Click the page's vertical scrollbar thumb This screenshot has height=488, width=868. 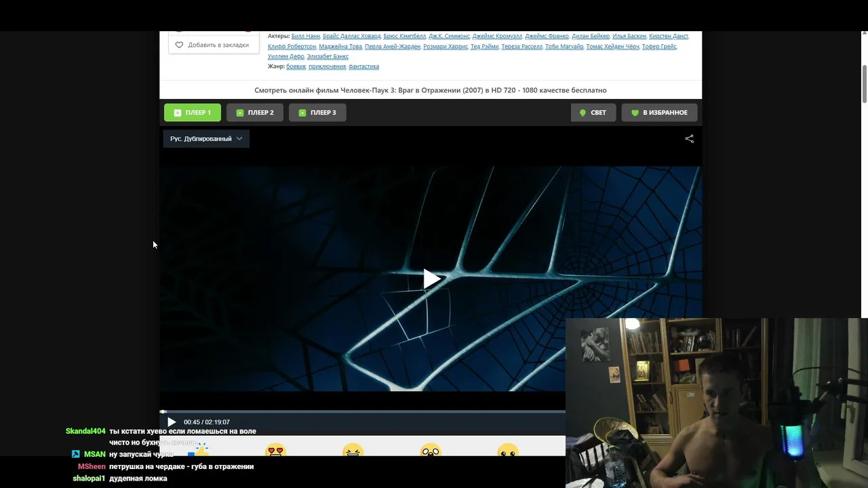865,85
